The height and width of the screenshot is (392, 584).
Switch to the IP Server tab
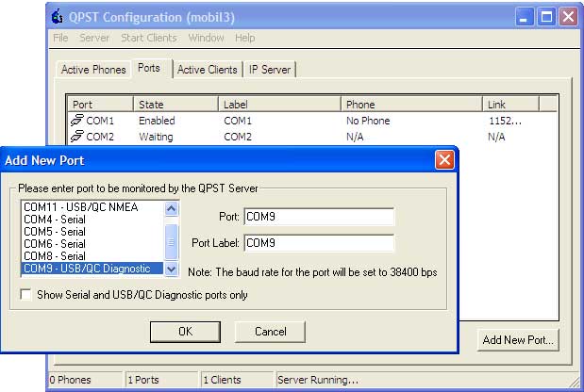tap(270, 70)
